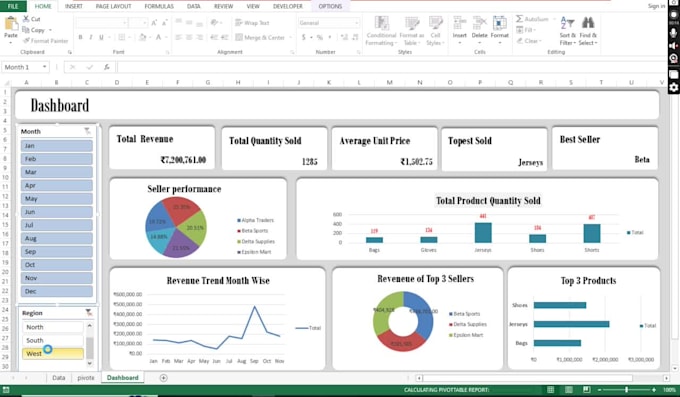Viewport: 680px width, 397px height.
Task: Click the Sign in link
Action: click(656, 6)
